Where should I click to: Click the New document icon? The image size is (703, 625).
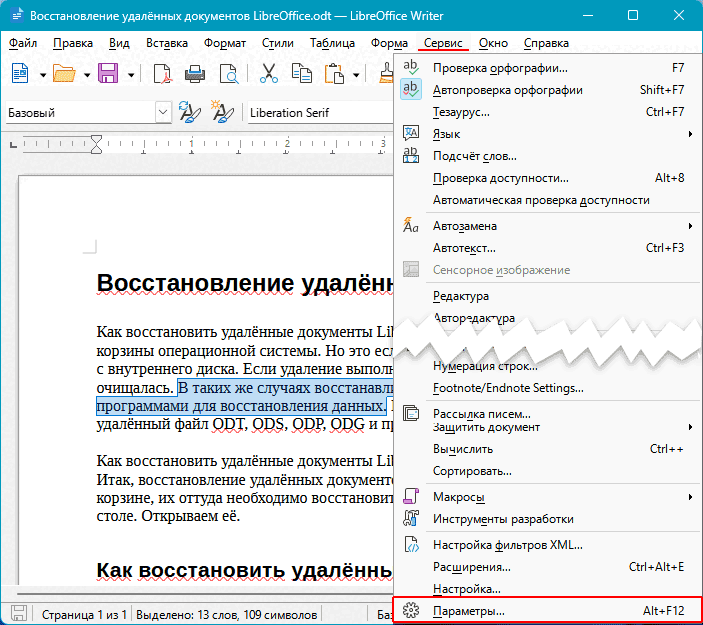20,74
